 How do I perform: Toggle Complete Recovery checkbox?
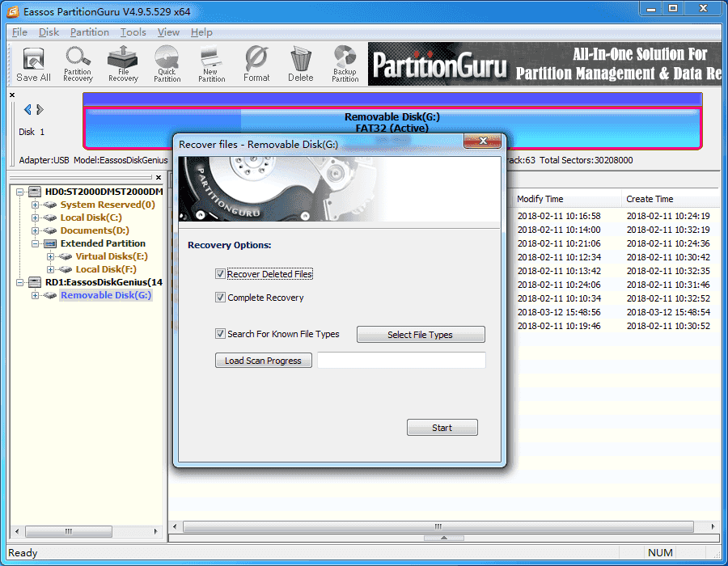[220, 297]
